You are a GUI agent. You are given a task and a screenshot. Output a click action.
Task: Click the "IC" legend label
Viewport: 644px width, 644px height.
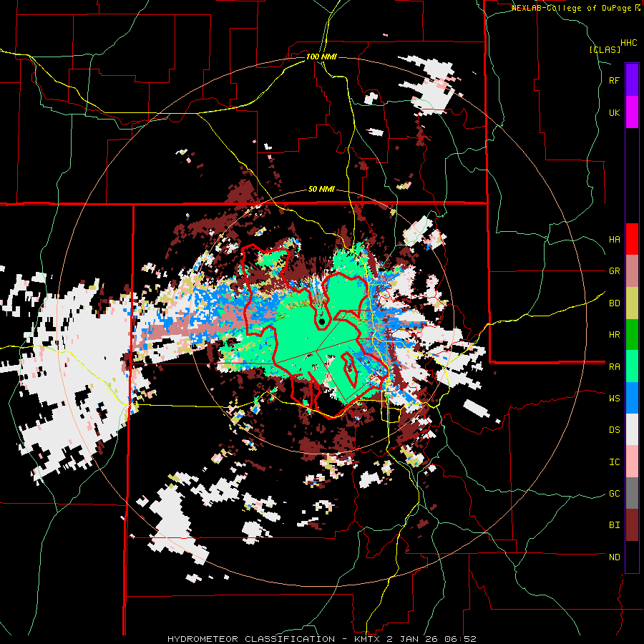coord(614,462)
